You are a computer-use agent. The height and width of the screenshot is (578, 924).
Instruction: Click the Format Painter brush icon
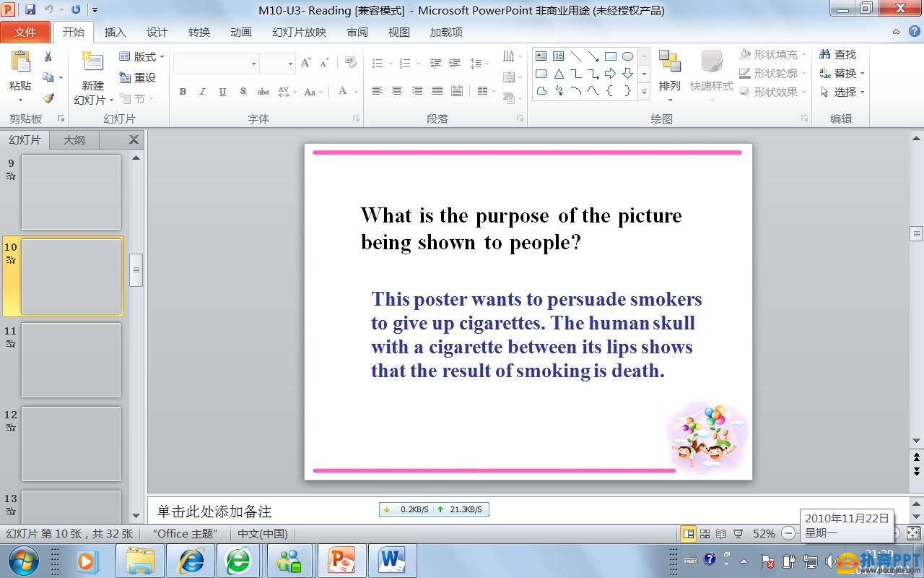point(48,98)
